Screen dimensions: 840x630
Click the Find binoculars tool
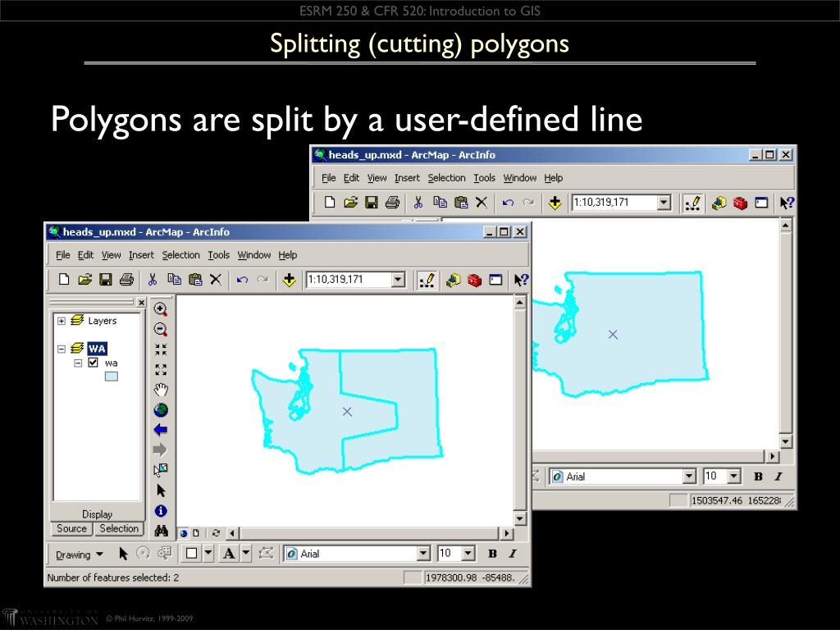pos(161,531)
